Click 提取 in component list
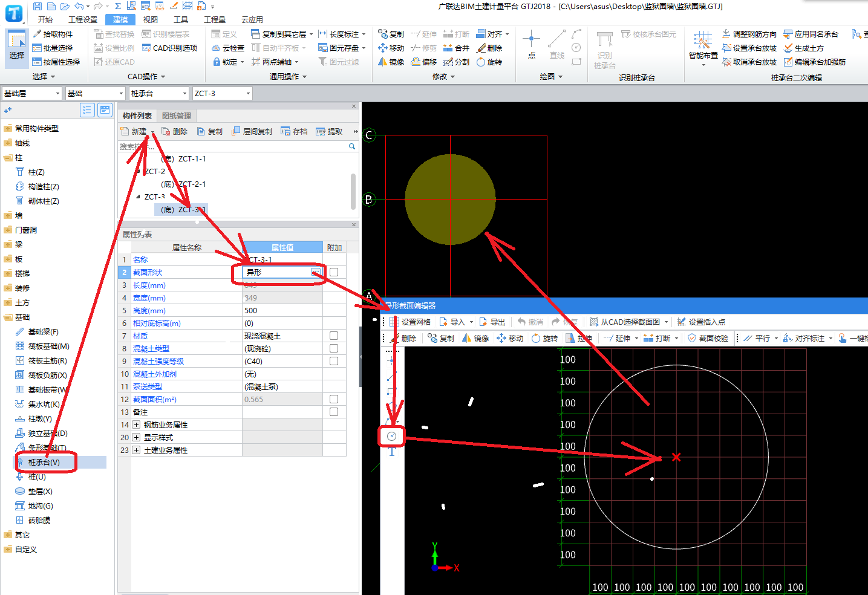The height and width of the screenshot is (595, 868). 330,131
